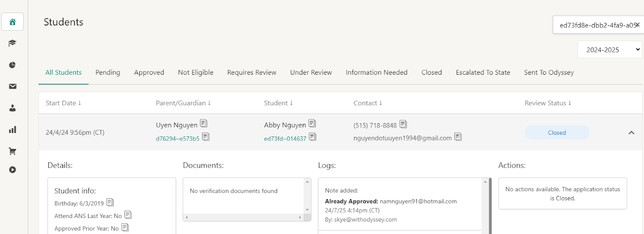The width and height of the screenshot is (644, 234).
Task: Open the graduation cap students icon
Action: pyautogui.click(x=13, y=43)
